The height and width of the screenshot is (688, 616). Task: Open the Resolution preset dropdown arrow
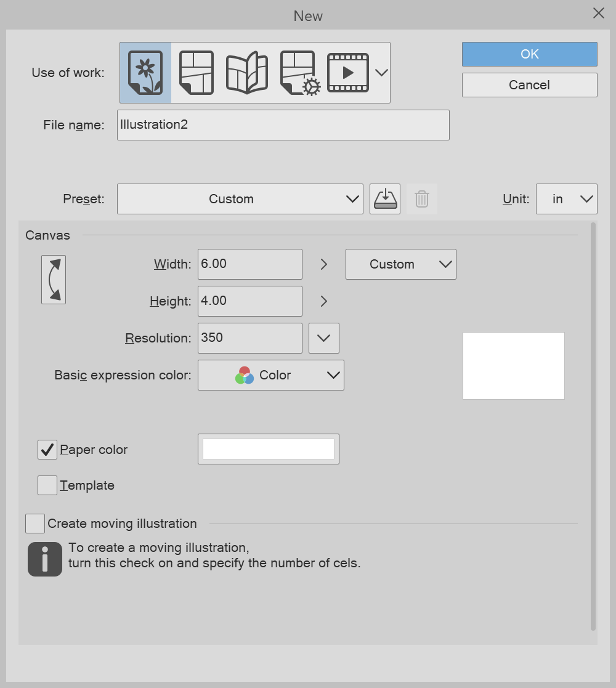324,338
